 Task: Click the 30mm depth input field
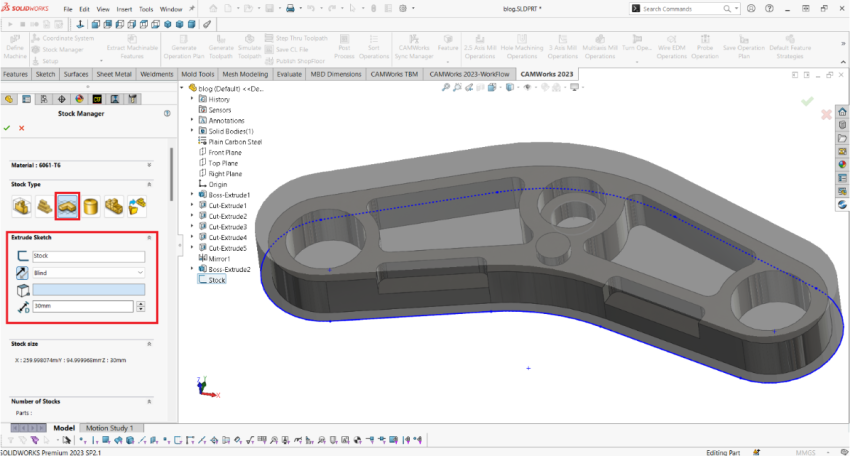[79, 305]
